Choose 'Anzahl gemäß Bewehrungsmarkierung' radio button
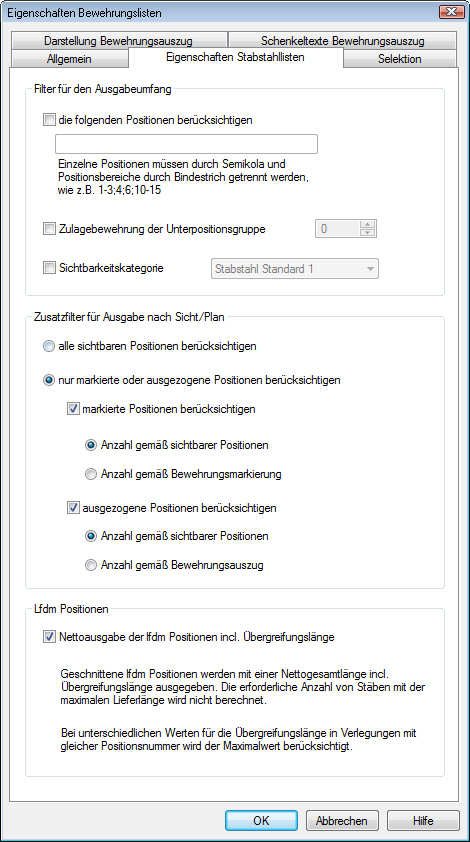This screenshot has height=842, width=470. coord(92,474)
